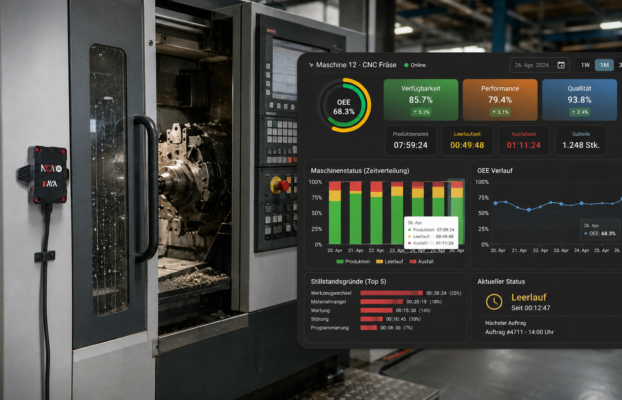
Task: Click the Seit 00:12:47 duration text
Action: pos(531,308)
